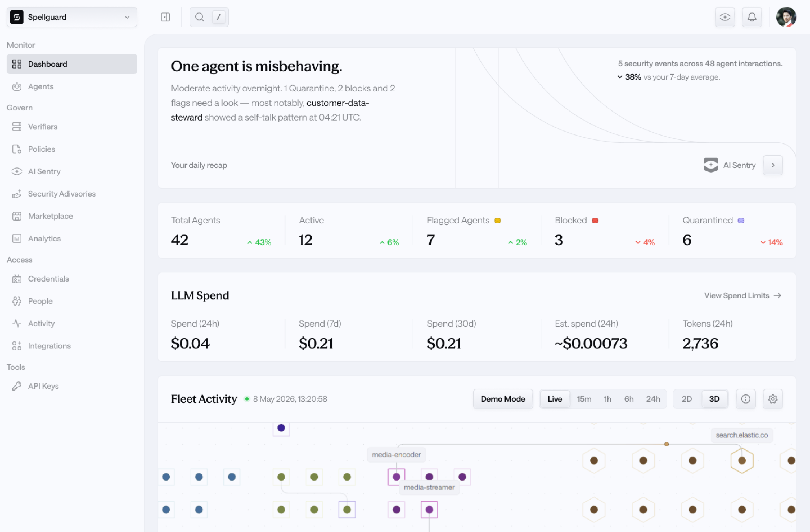
Task: Switch fleet view to 2D
Action: [x=687, y=399]
